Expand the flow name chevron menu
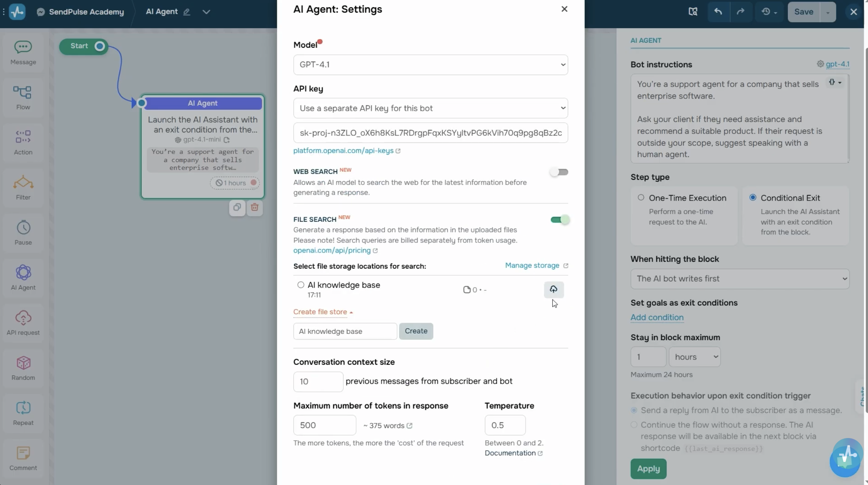The height and width of the screenshot is (485, 868). pos(206,12)
